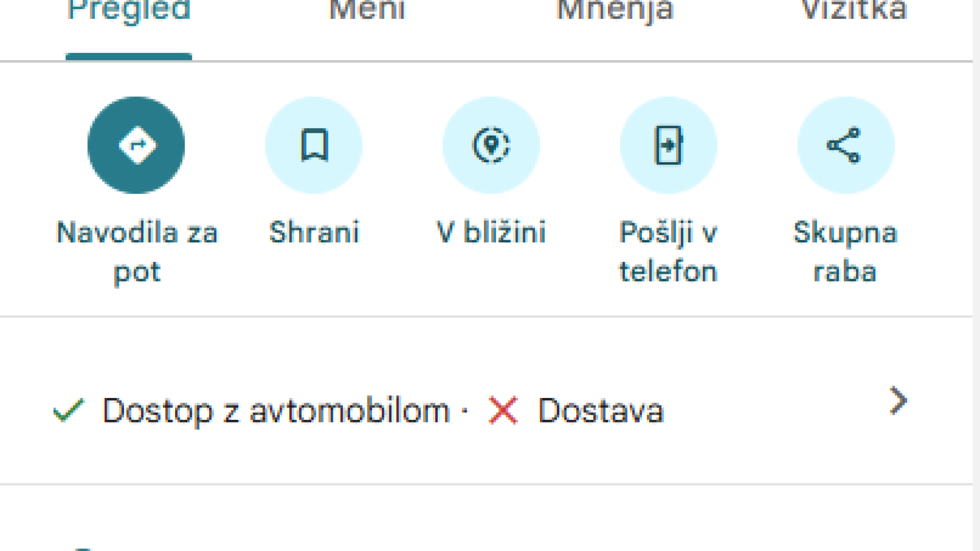Image resolution: width=980 pixels, height=551 pixels.
Task: Click the "Dostop z avtomobilom" text
Action: 276,411
